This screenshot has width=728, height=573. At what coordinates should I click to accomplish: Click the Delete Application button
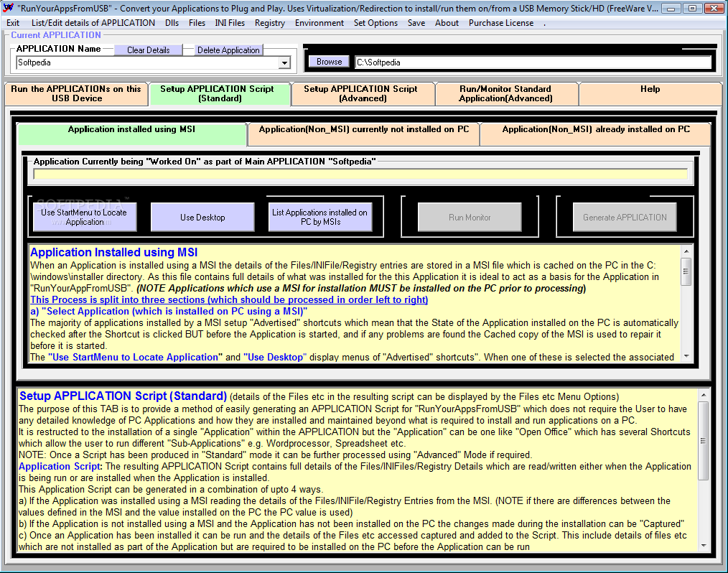(x=228, y=50)
